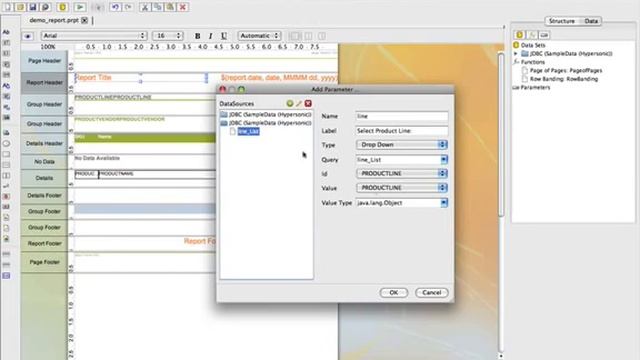Select second JDBC entry in DataSources list

266,123
